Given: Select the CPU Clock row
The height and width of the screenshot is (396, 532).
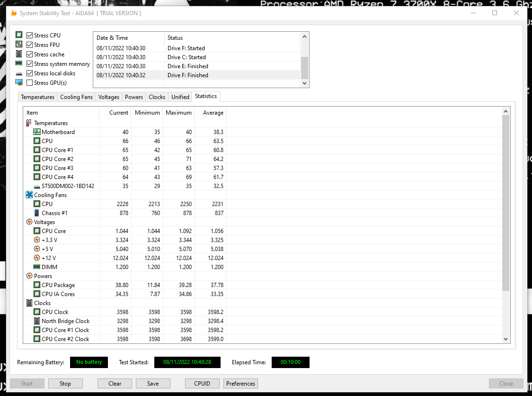Looking at the screenshot, I should 262,312.
